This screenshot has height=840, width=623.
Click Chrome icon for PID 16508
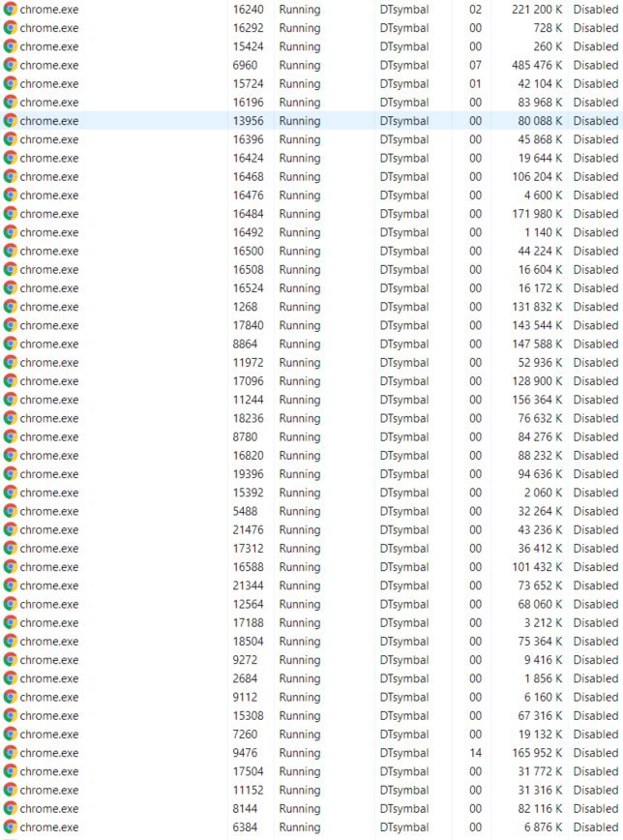tap(11, 269)
